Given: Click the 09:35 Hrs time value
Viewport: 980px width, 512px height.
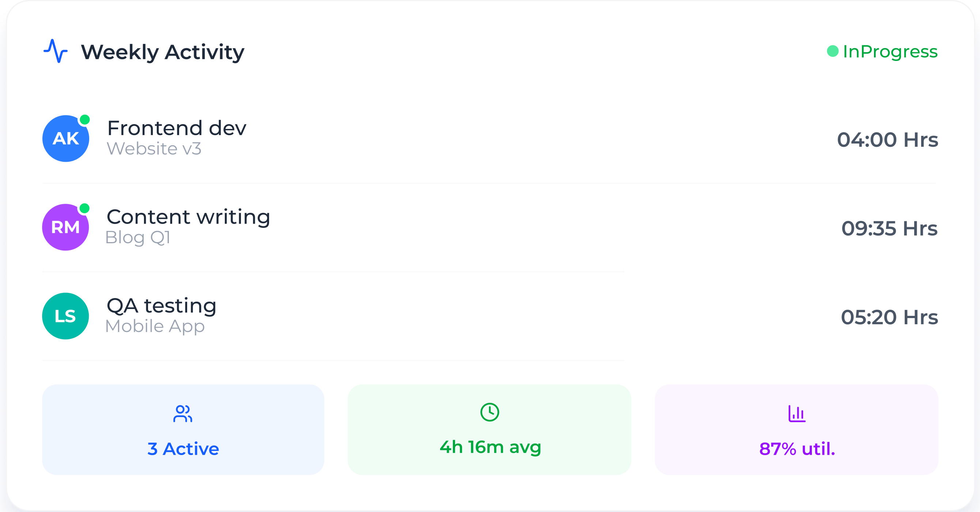Looking at the screenshot, I should coord(889,229).
